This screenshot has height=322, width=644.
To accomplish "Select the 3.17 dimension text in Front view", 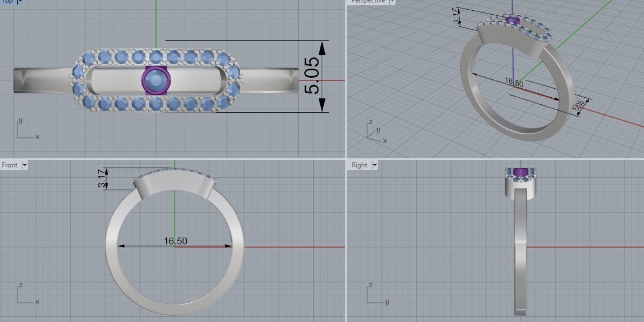I will 102,178.
